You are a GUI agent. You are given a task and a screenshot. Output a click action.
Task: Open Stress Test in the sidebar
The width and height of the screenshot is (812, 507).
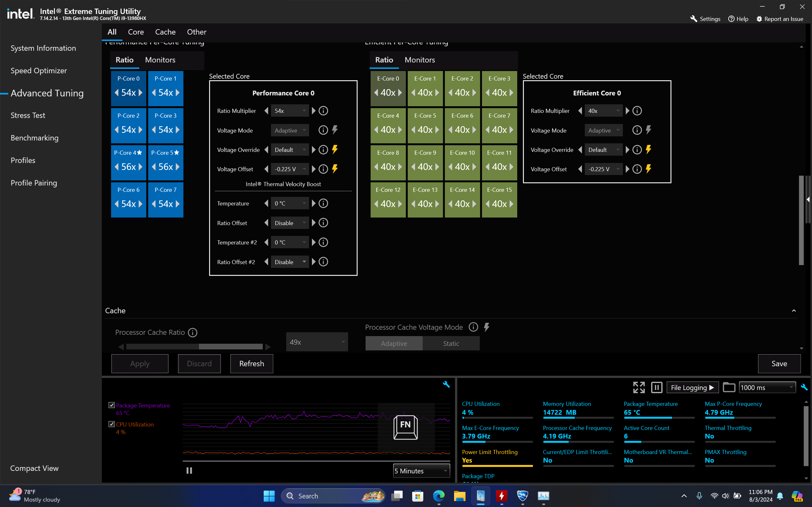tap(28, 115)
